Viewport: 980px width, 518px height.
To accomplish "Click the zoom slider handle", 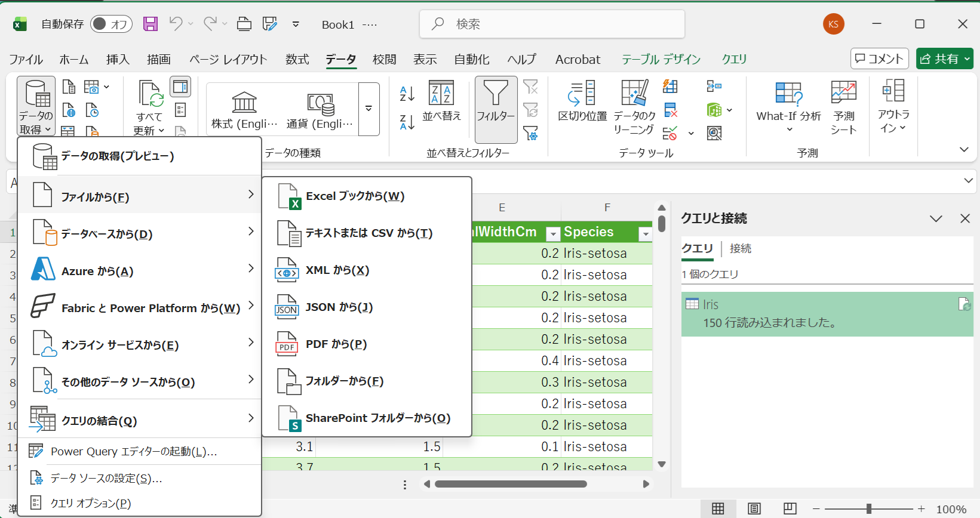I will tap(869, 508).
